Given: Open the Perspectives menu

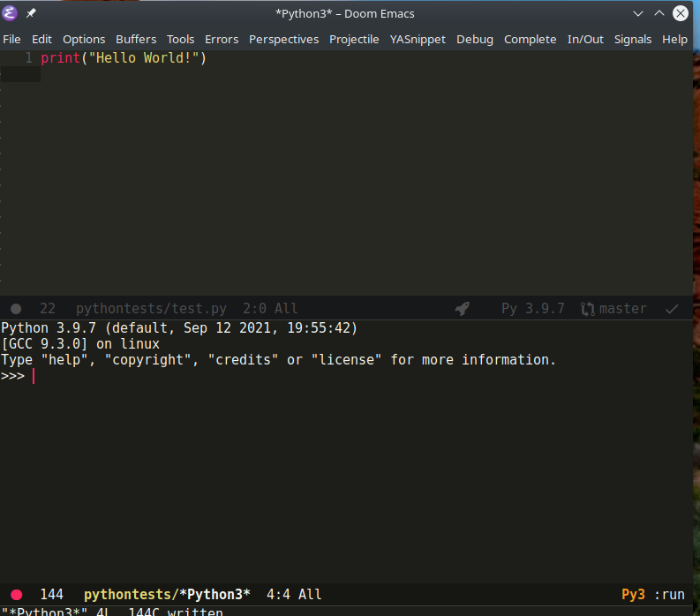Looking at the screenshot, I should tap(284, 40).
